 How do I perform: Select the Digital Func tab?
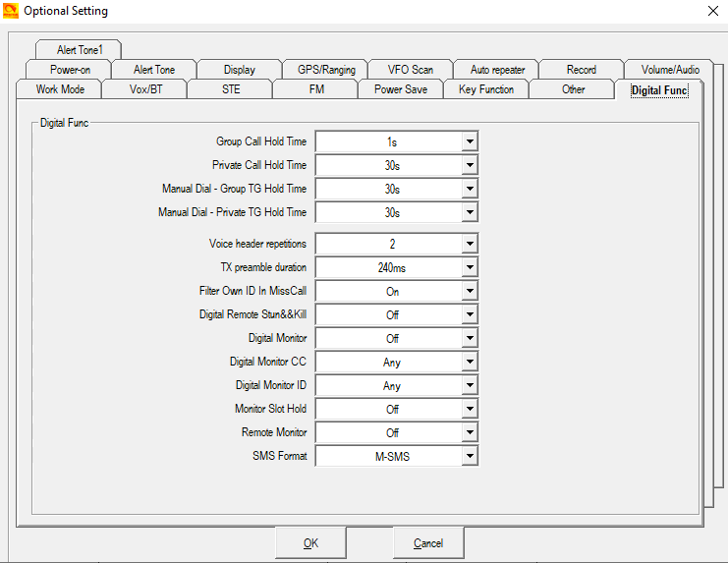pos(659,90)
